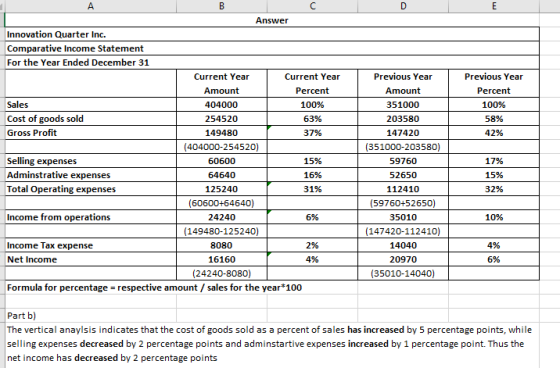Select column E header
This screenshot has width=560, height=368.
494,6
